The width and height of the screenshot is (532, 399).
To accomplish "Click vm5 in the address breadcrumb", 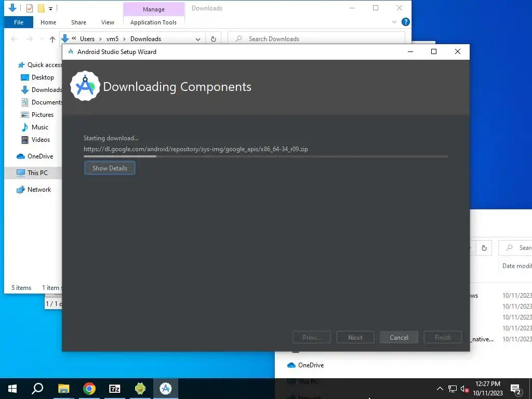I will 112,38.
